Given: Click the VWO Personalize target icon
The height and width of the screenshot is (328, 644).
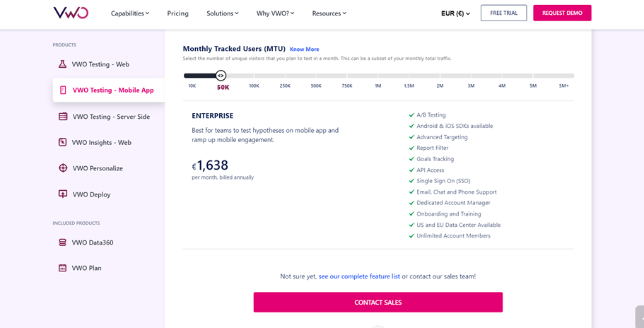Looking at the screenshot, I should [63, 168].
